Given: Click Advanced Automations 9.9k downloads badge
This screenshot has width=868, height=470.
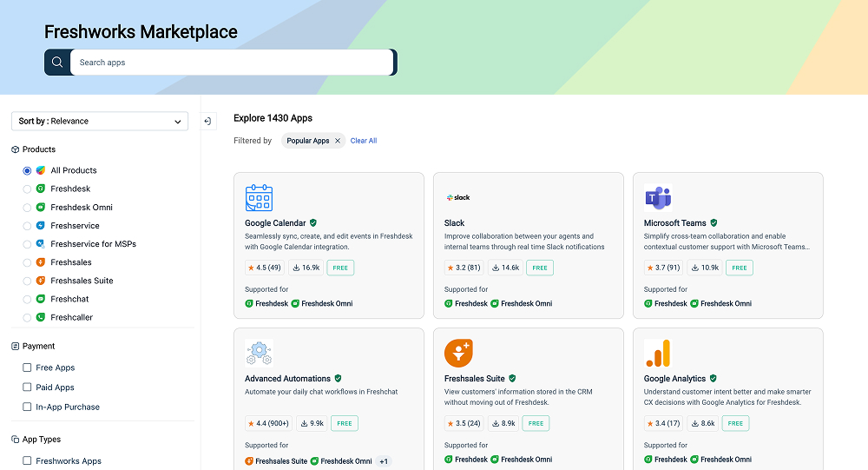Looking at the screenshot, I should coord(312,423).
